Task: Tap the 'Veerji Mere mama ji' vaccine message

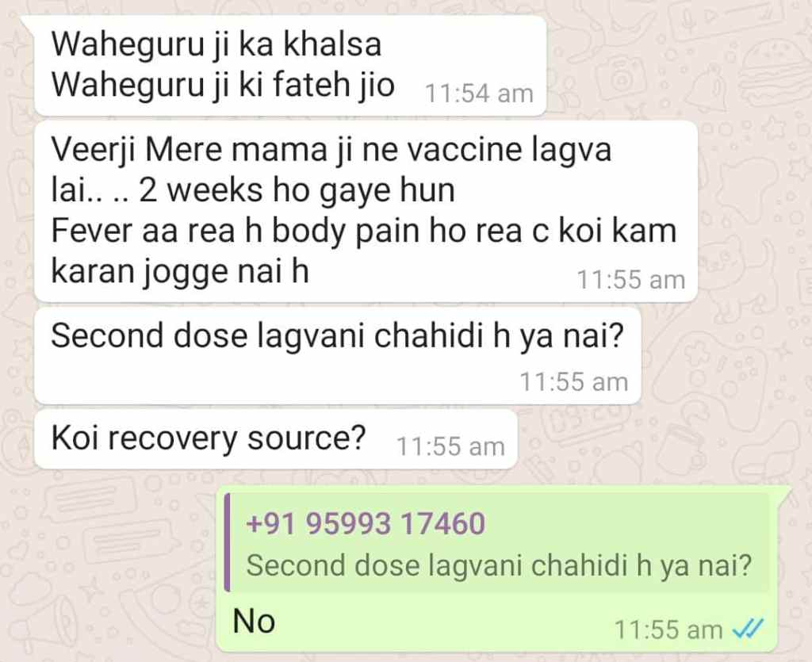Action: tap(366, 211)
